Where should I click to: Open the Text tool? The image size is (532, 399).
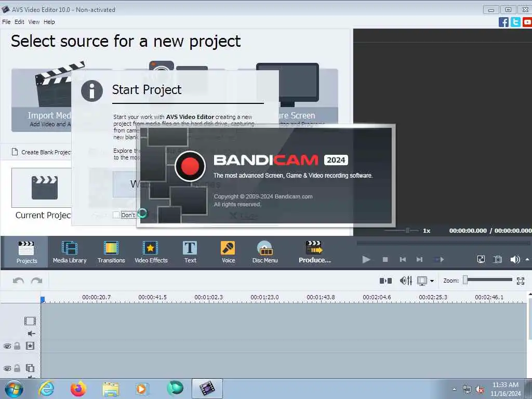(190, 252)
